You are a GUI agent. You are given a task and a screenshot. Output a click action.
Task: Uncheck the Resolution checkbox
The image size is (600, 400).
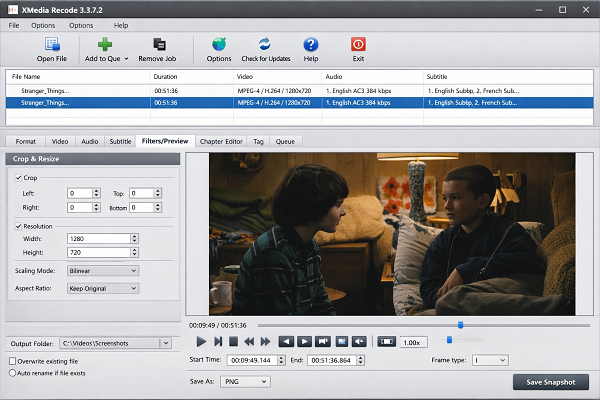pos(20,226)
